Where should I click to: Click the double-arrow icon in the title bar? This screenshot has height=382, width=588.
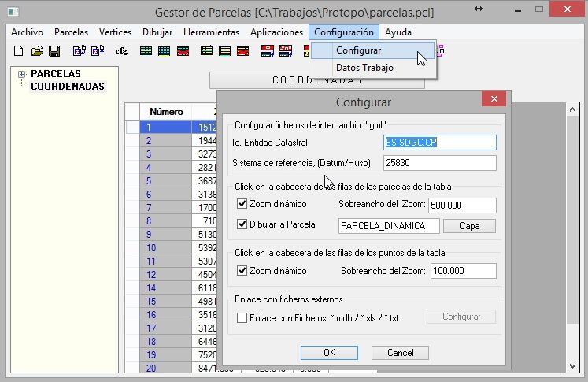click(479, 9)
